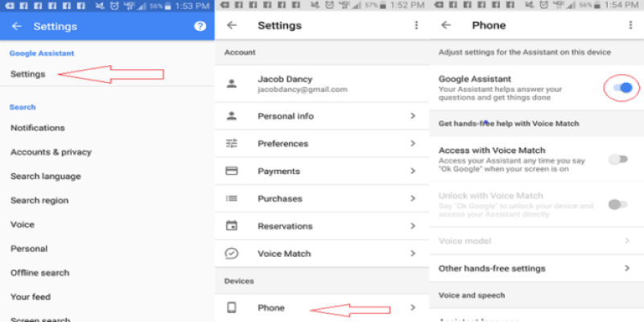Tap the Purchases row label
Image resolution: width=644 pixels, height=322 pixels.
pos(279,199)
